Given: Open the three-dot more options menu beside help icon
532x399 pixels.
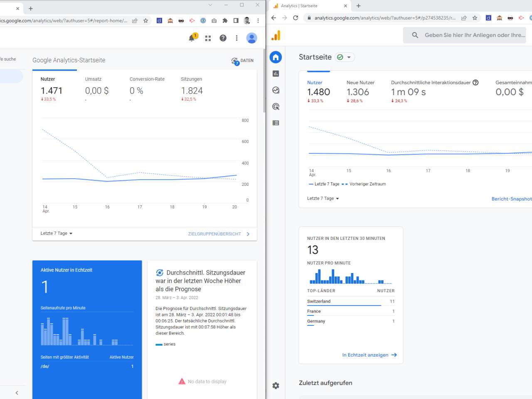Looking at the screenshot, I should click(236, 38).
